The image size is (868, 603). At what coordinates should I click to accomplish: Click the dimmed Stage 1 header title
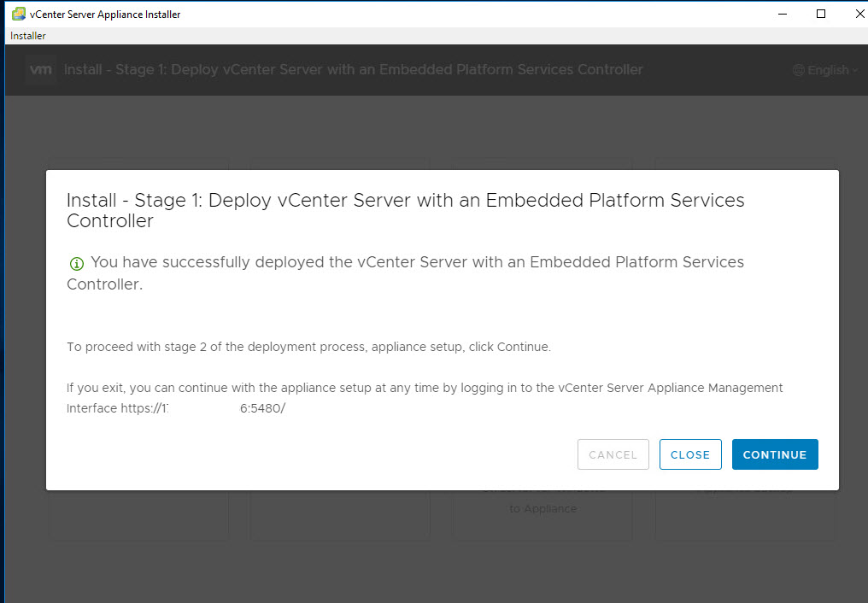click(x=353, y=70)
